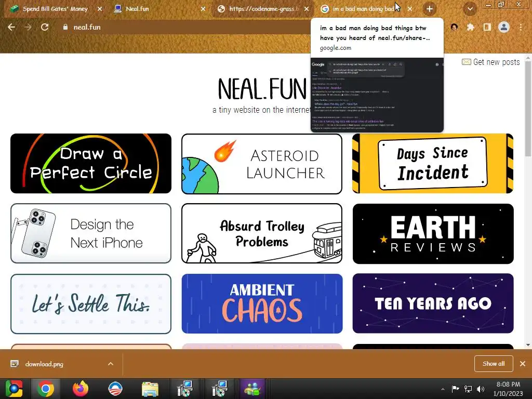Open the Ambient Chaos card
The image size is (532, 399).
(x=262, y=303)
